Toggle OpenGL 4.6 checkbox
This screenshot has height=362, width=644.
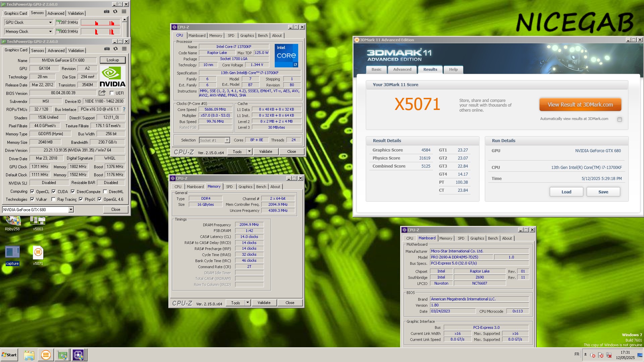pos(100,199)
